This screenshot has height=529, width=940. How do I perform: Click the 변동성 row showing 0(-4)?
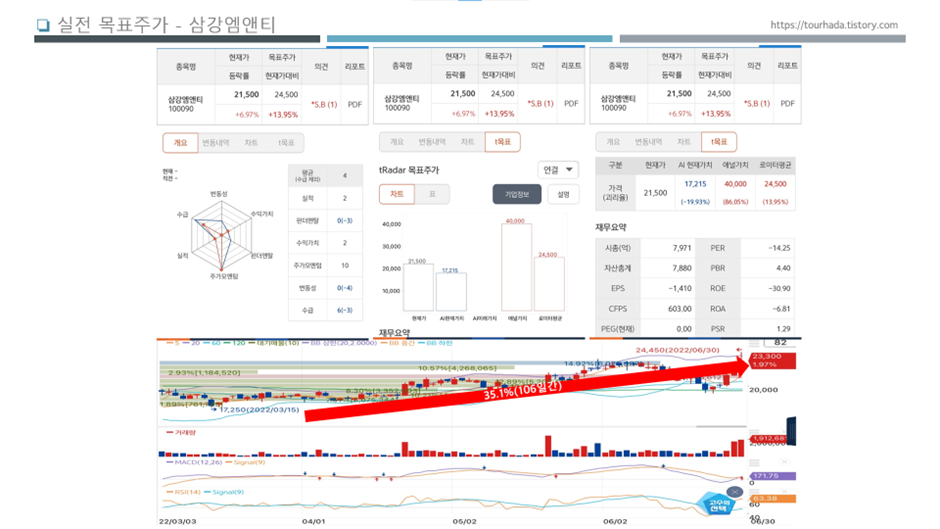[x=326, y=288]
